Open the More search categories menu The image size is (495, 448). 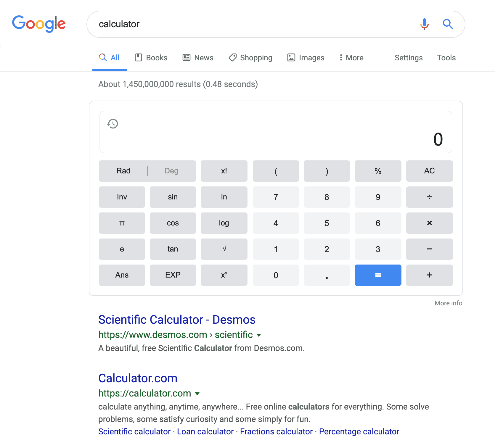[x=351, y=58]
